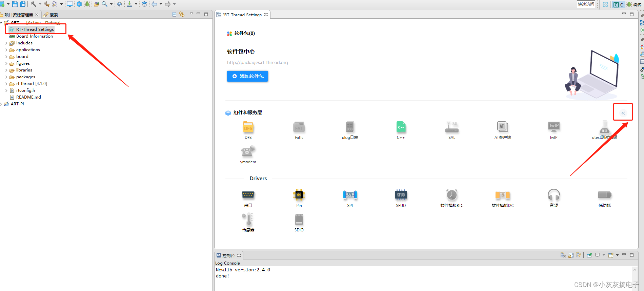The height and width of the screenshot is (291, 644).
Task: Toggle the Fatfs component icon
Action: (299, 128)
